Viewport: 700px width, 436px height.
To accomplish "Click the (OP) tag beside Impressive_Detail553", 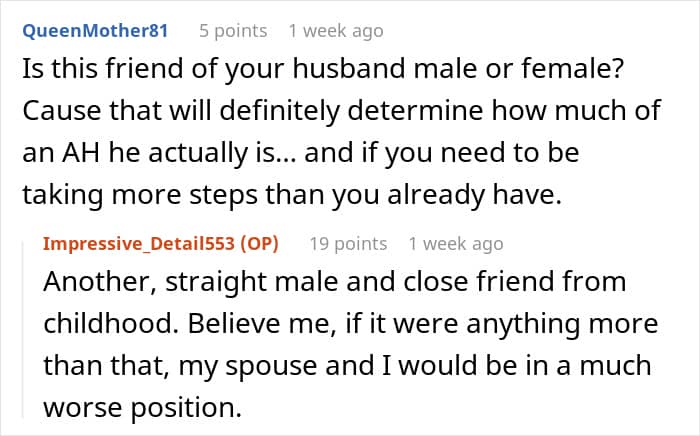I will coord(259,244).
